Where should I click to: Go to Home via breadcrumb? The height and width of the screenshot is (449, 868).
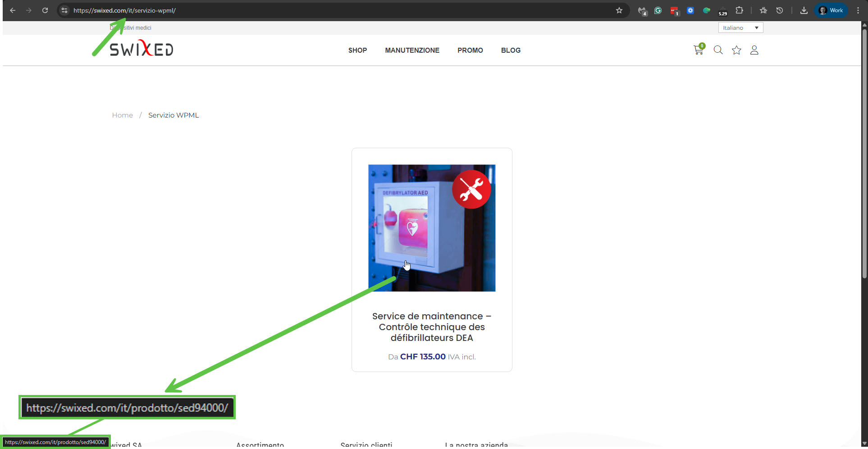pos(123,115)
